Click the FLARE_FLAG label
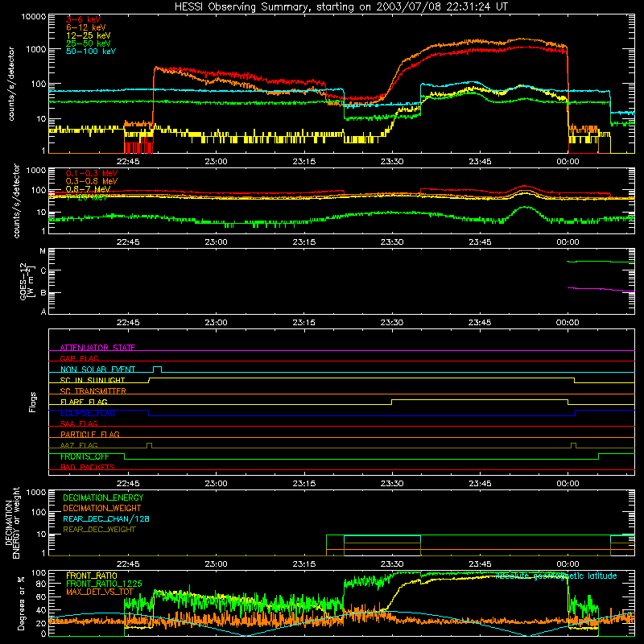 click(x=84, y=402)
